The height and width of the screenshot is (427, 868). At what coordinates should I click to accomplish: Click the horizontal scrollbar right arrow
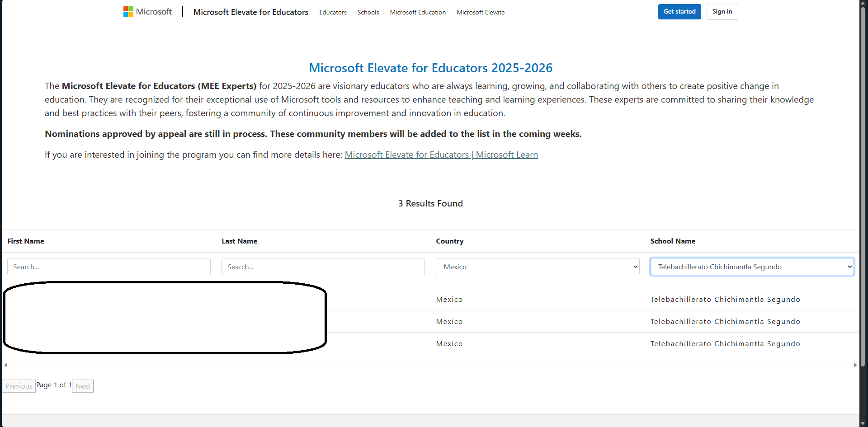tap(855, 365)
